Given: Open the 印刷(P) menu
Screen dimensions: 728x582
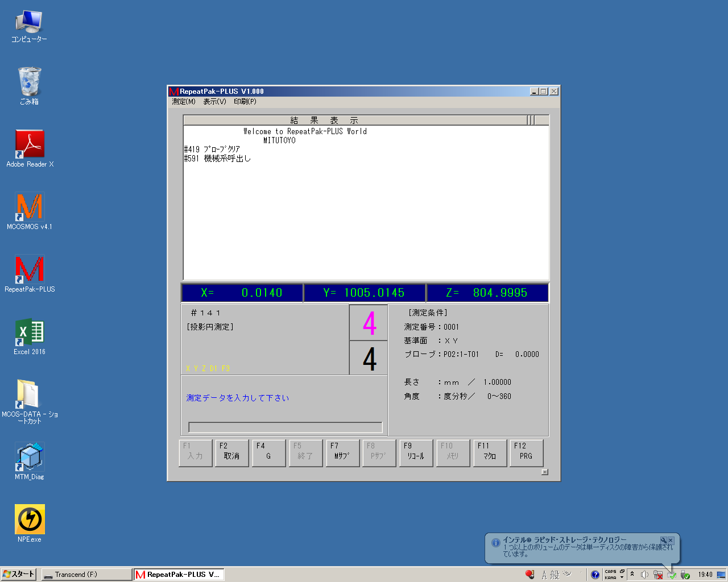Looking at the screenshot, I should 245,102.
